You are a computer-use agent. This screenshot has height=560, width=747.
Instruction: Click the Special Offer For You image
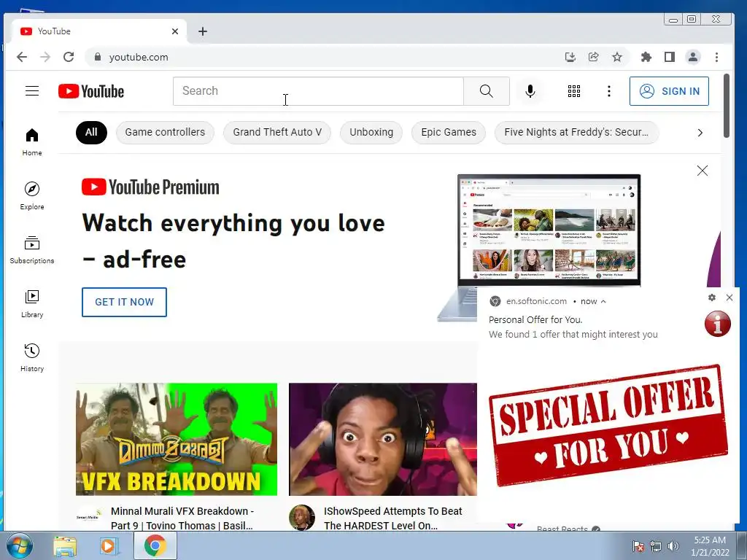pos(608,426)
